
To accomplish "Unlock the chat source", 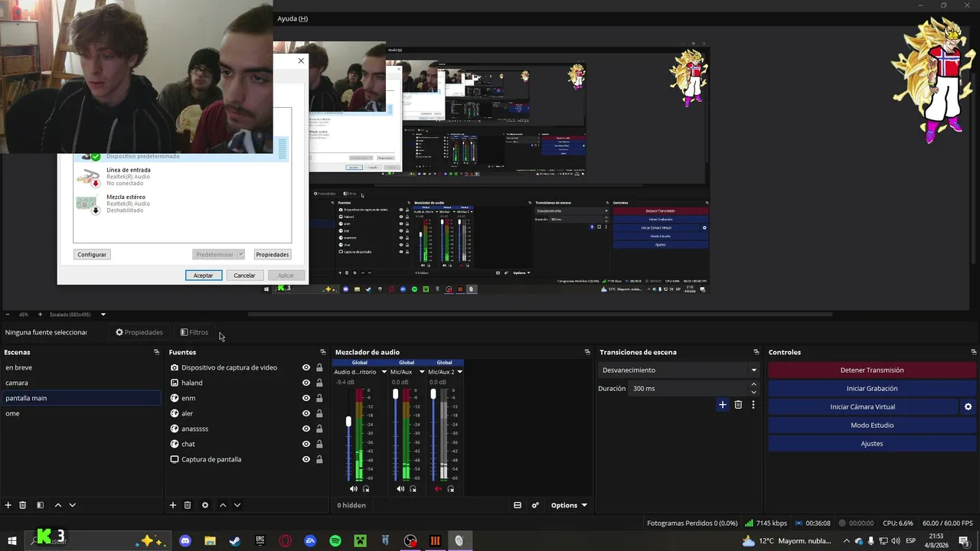I will 319,444.
